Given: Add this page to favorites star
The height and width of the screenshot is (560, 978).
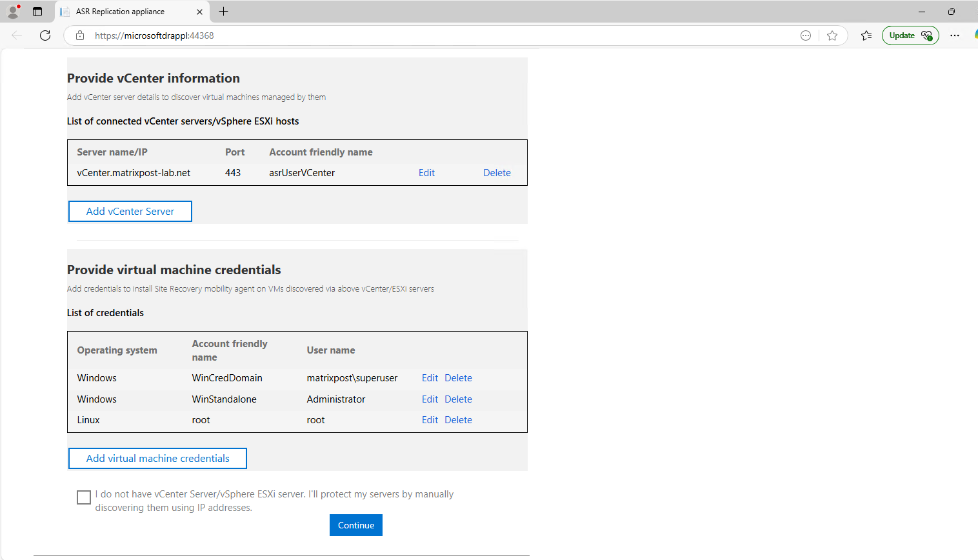Looking at the screenshot, I should [832, 35].
